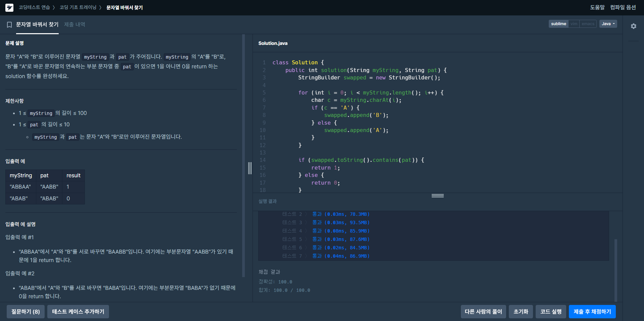
Task: Select emacs editor keymap mode
Action: 588,24
